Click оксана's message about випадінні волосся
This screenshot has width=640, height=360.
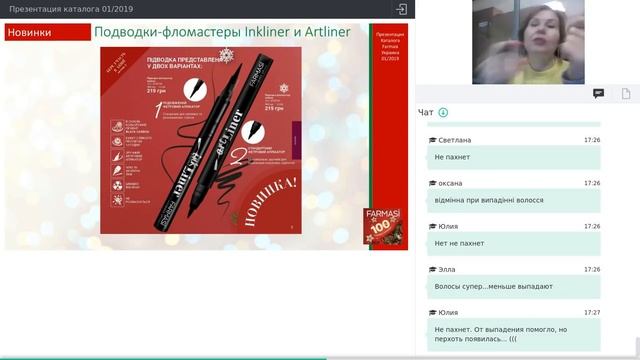pos(514,200)
